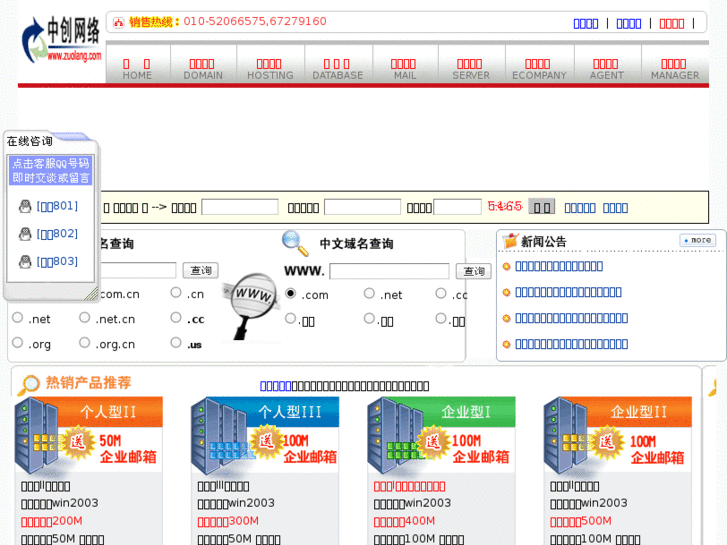Select the .org.cn radio button
The width and height of the screenshot is (727, 545).
pyautogui.click(x=84, y=342)
